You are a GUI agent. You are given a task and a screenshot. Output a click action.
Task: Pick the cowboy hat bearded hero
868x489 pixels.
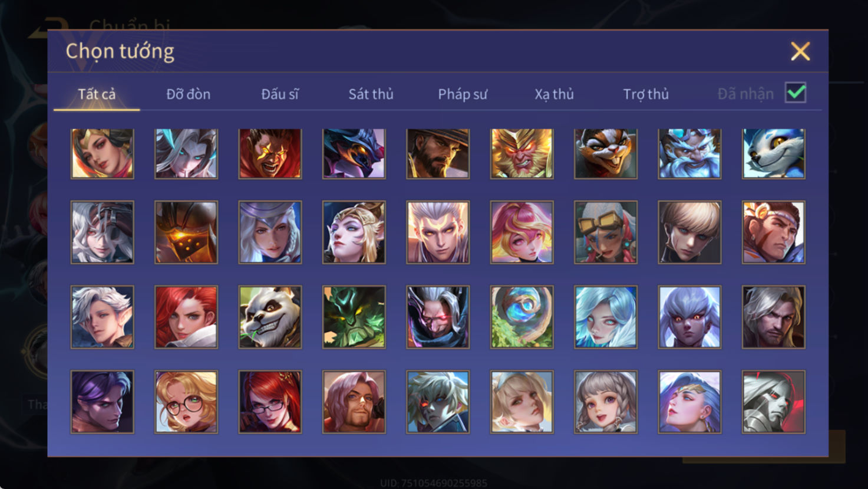click(438, 153)
